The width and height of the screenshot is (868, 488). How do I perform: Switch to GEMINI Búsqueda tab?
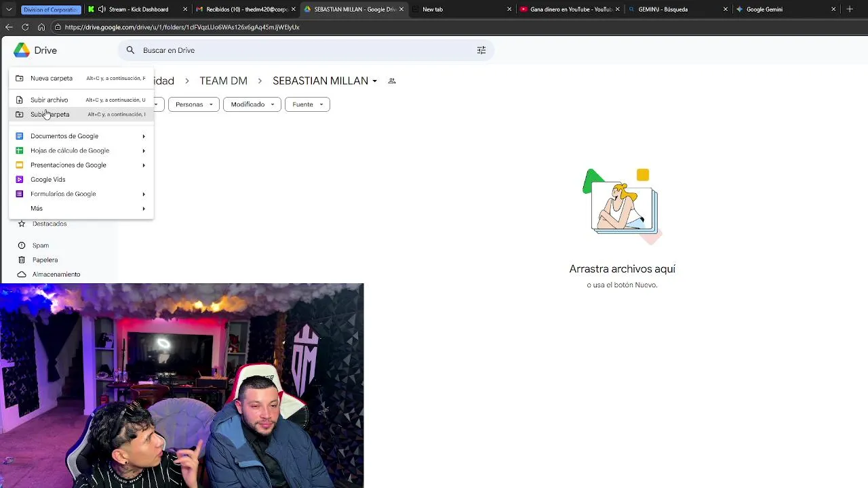click(x=677, y=9)
